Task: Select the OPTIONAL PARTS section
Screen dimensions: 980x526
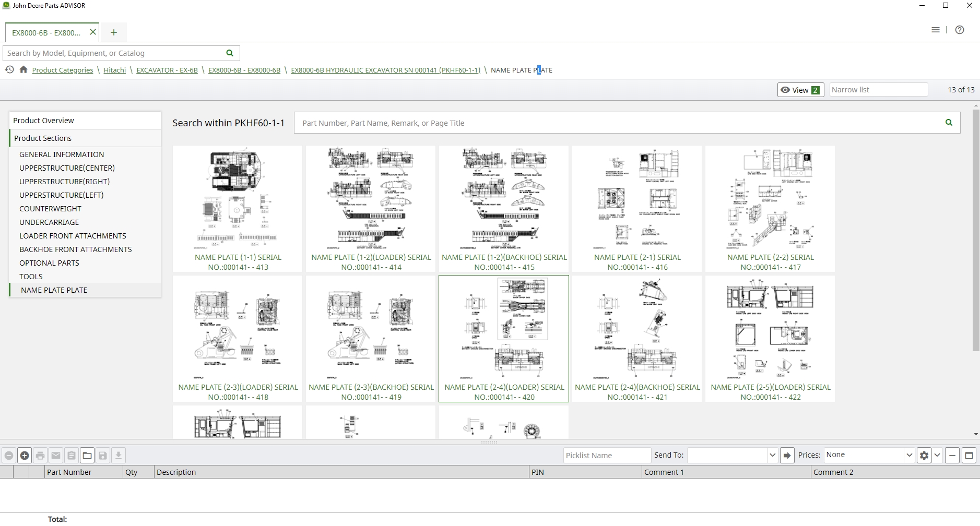Action: coord(49,263)
